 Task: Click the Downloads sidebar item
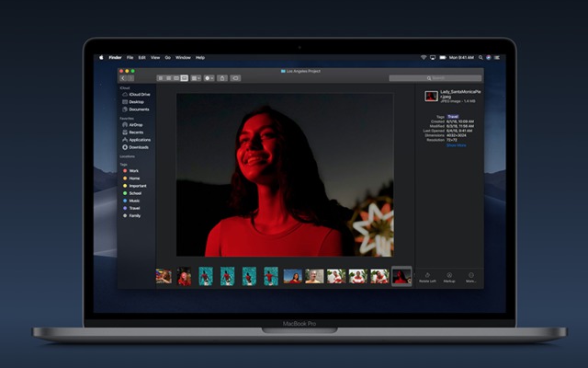[x=138, y=147]
